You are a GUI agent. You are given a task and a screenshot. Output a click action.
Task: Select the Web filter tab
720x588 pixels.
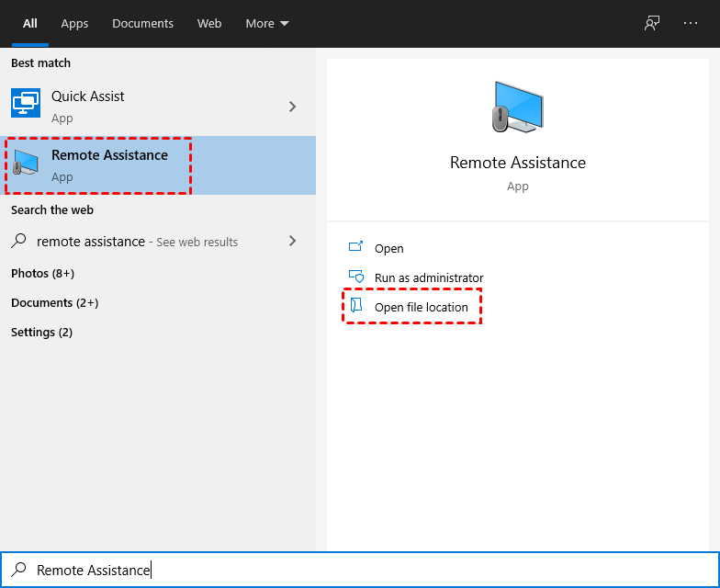[x=209, y=24]
